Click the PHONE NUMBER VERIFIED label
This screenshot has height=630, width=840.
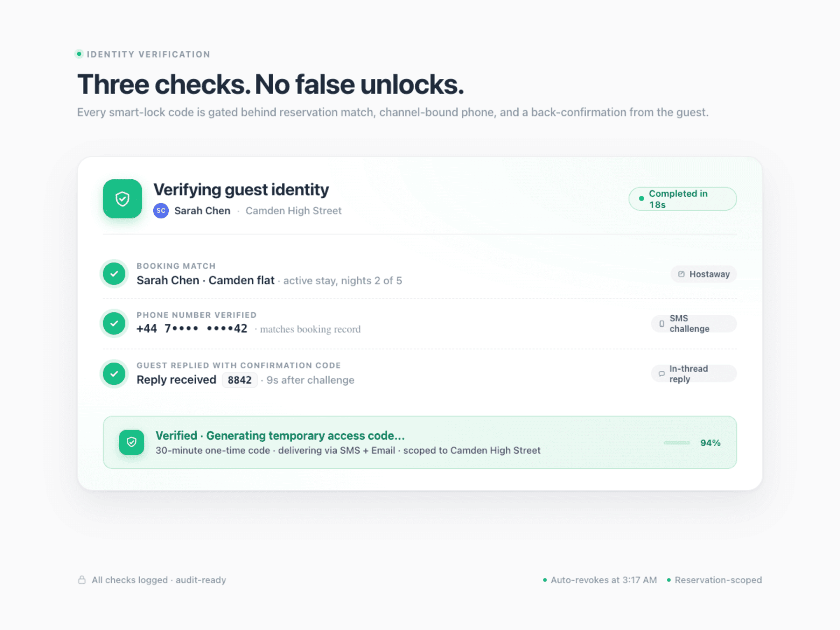point(197,315)
